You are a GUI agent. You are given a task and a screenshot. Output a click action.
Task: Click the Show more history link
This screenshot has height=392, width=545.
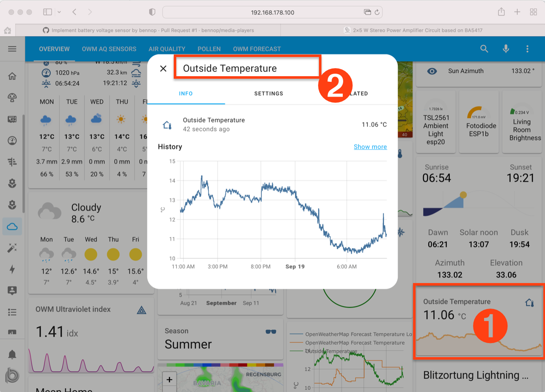click(x=370, y=146)
